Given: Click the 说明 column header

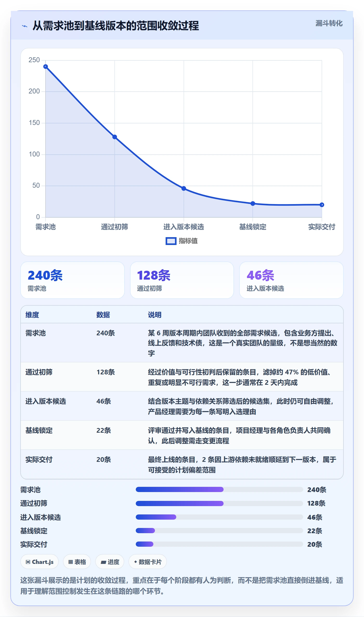Looking at the screenshot, I should (x=155, y=315).
